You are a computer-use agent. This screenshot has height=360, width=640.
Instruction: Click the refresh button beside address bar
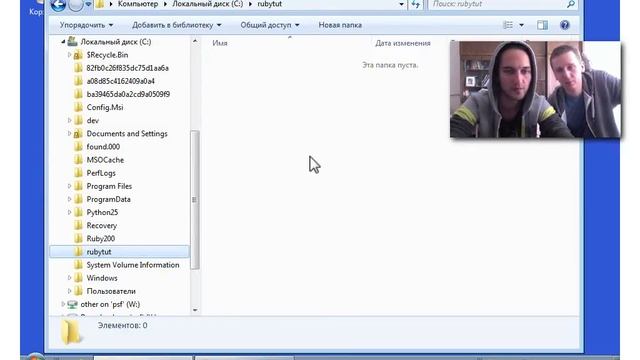415,4
